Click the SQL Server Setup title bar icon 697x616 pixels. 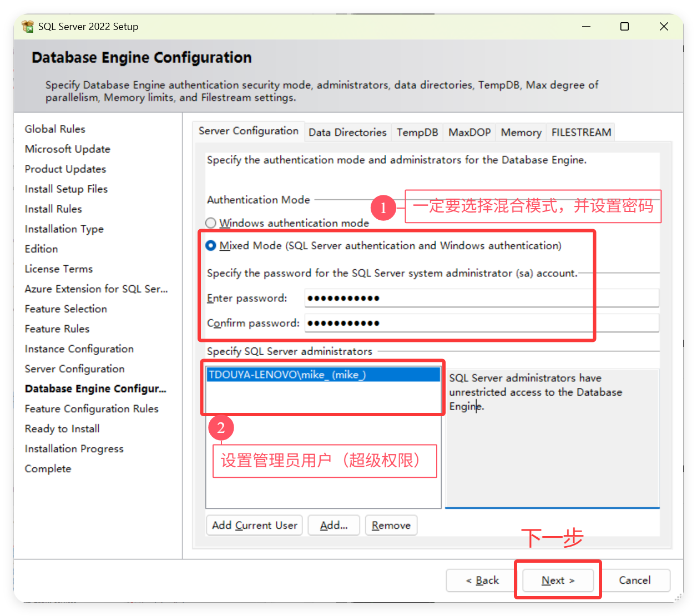(x=28, y=26)
